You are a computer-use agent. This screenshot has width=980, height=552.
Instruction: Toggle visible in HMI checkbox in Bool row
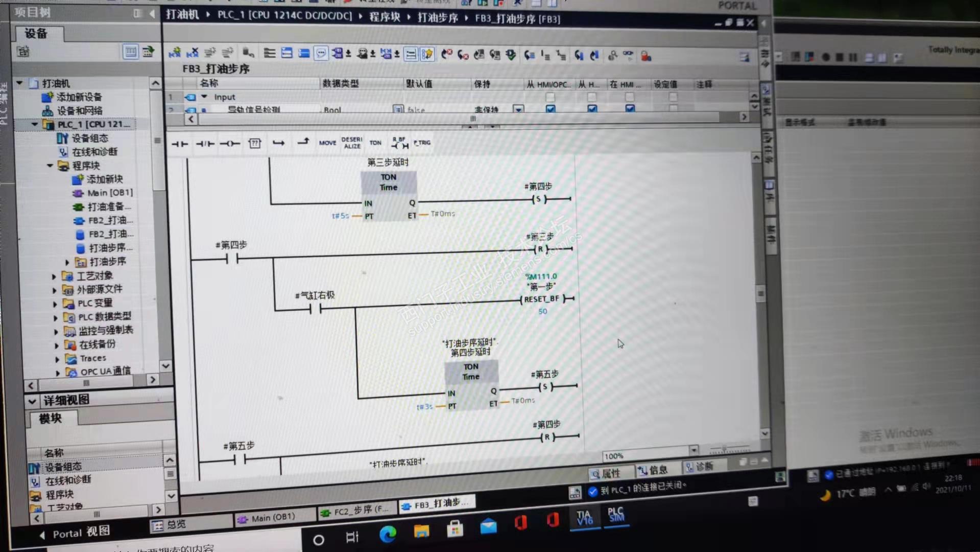point(630,109)
